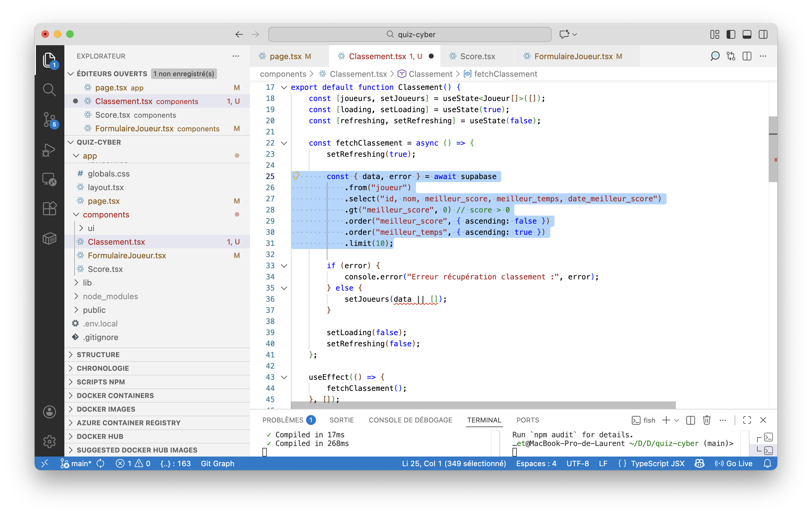Click Go Live in status bar
This screenshot has height=516, width=812.
[x=734, y=463]
